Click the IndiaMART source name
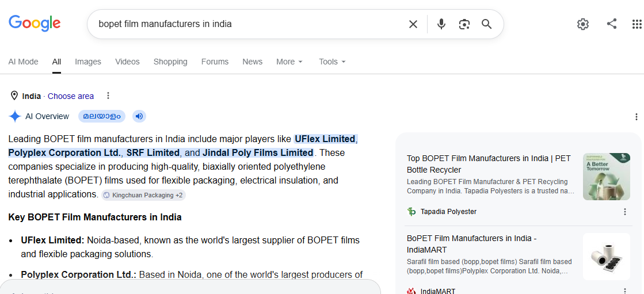The image size is (644, 294). pos(438,291)
